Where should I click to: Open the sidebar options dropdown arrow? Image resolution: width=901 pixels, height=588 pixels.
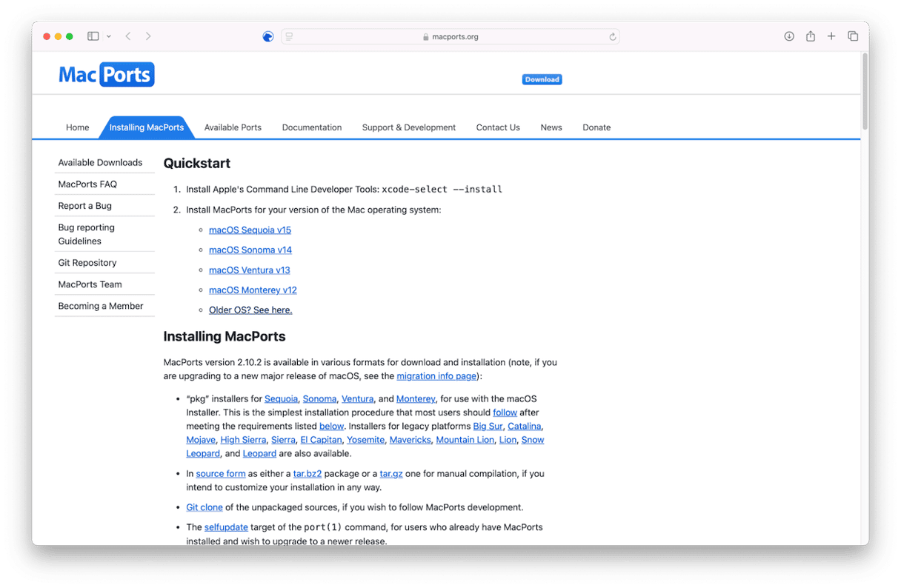109,36
